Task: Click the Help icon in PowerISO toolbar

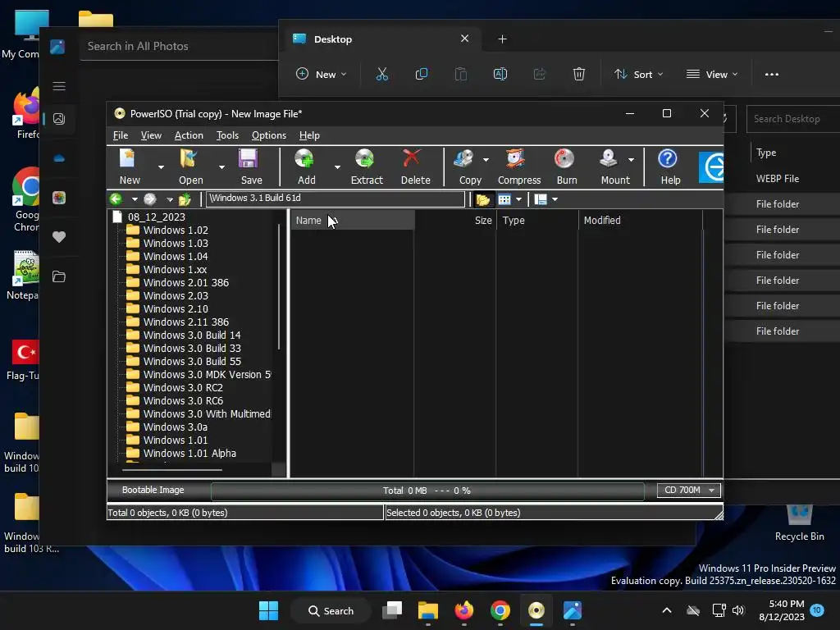Action: click(x=668, y=159)
